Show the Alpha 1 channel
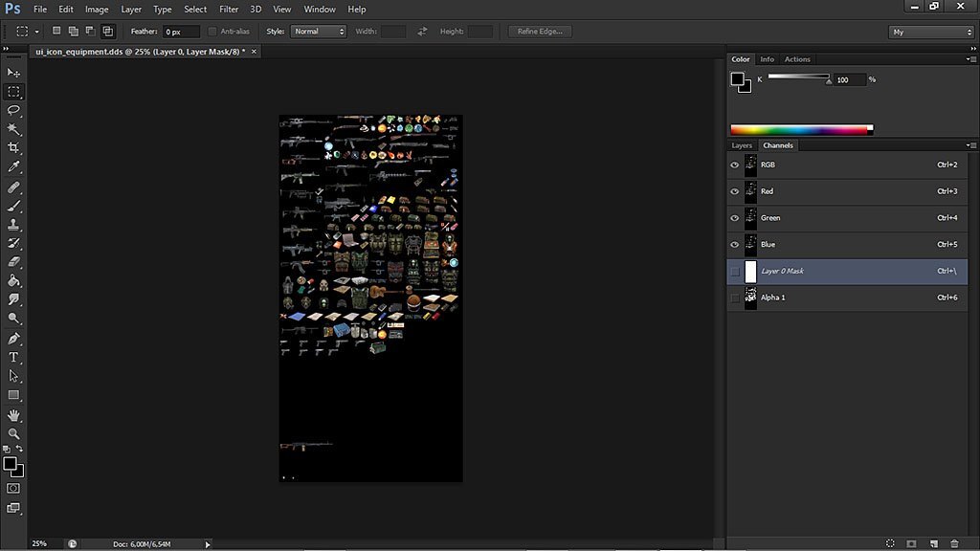 [735, 298]
